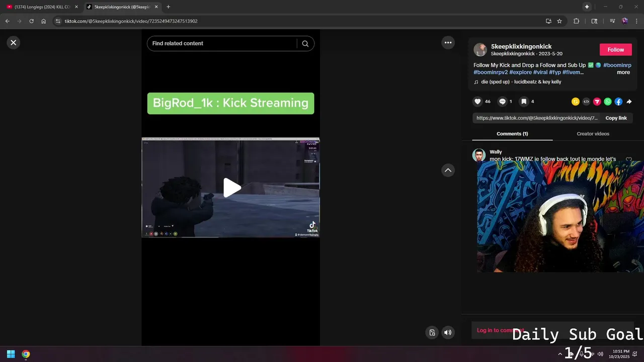Expand more share options with the arrow icon
This screenshot has width=644, height=362.
click(x=629, y=102)
